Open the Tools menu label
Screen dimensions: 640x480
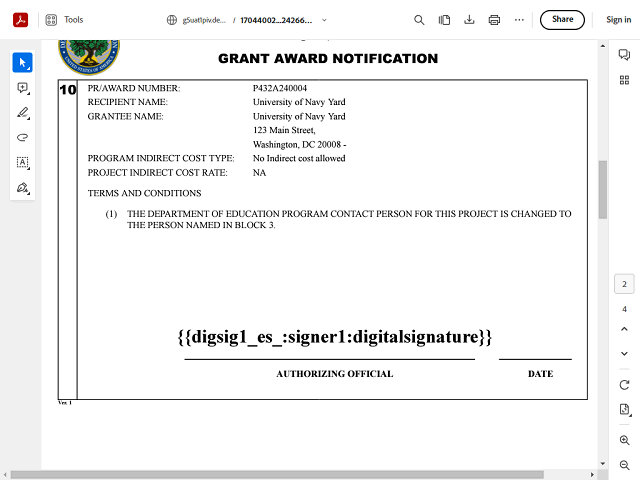(x=73, y=20)
